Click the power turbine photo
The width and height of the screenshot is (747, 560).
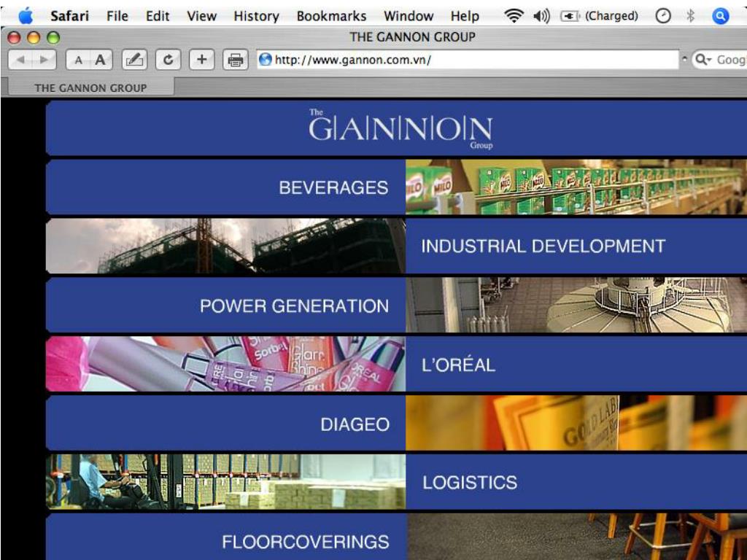[576, 306]
